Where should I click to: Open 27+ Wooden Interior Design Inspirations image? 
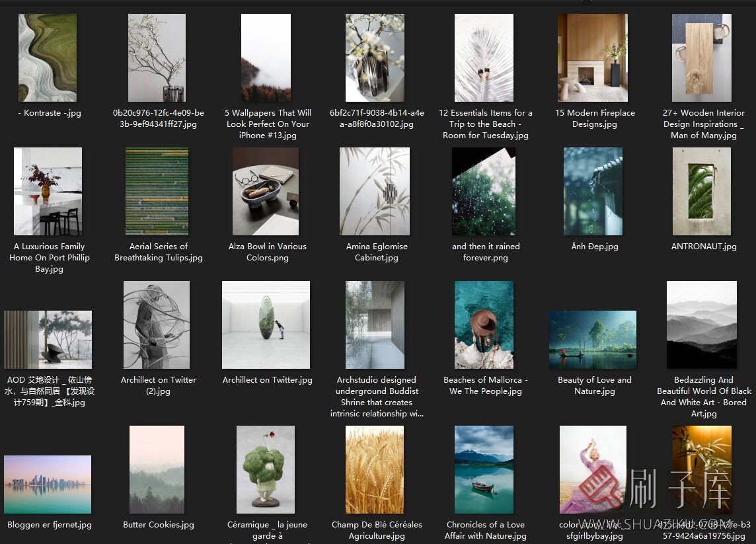[702, 58]
